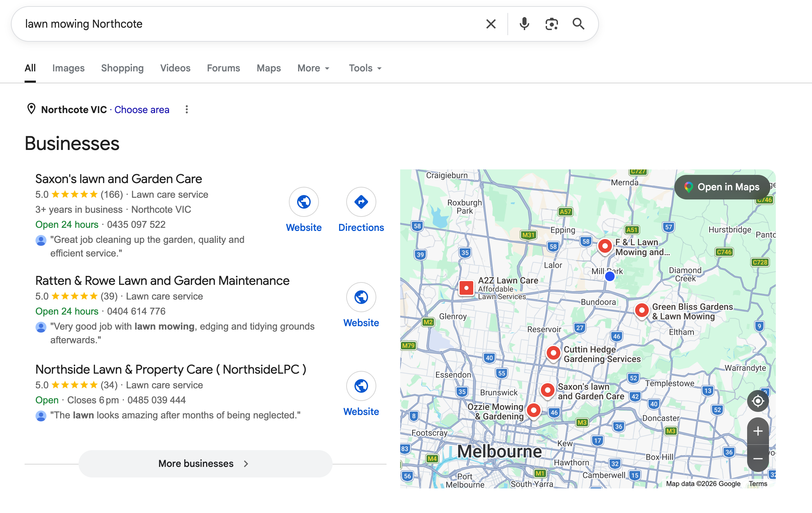Viewport: 812px width, 513px height.
Task: Center the map with the my-location target icon
Action: coord(758,401)
